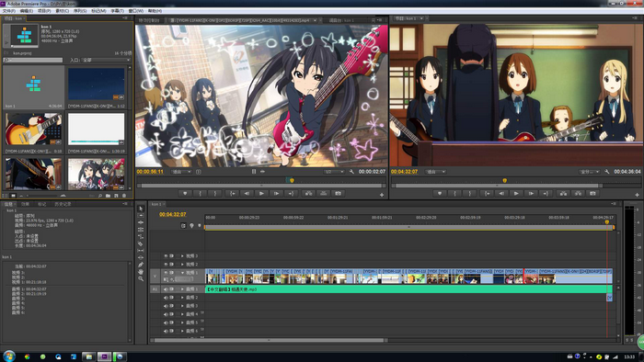Open Program monitor settings wrench icon

607,172
